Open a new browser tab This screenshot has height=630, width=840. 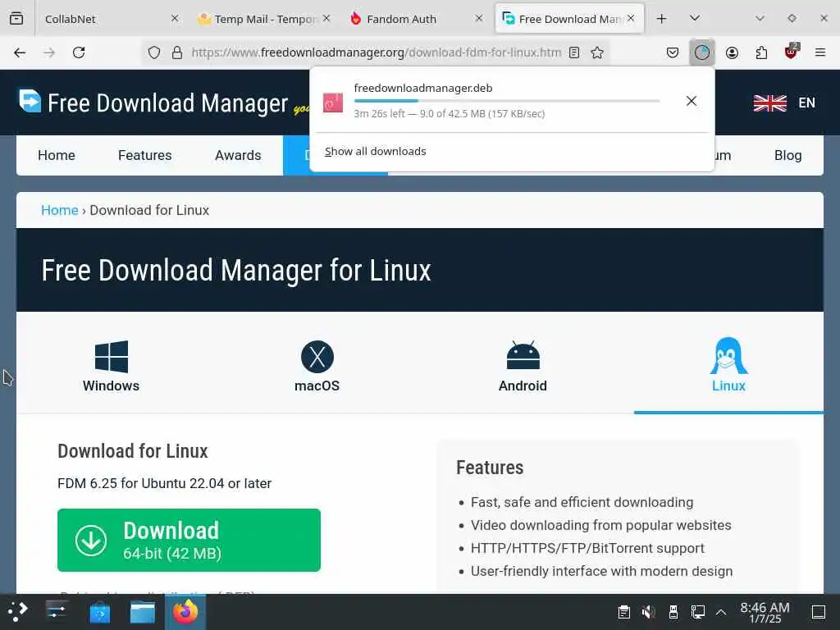pos(662,19)
